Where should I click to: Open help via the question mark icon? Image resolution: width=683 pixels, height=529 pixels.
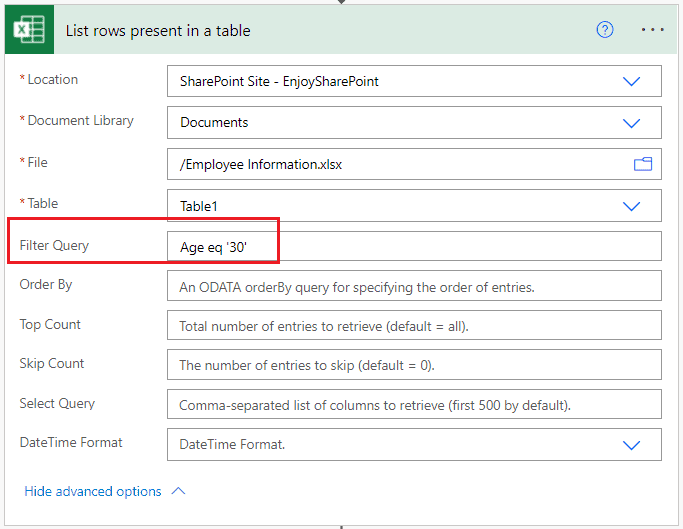[x=605, y=30]
